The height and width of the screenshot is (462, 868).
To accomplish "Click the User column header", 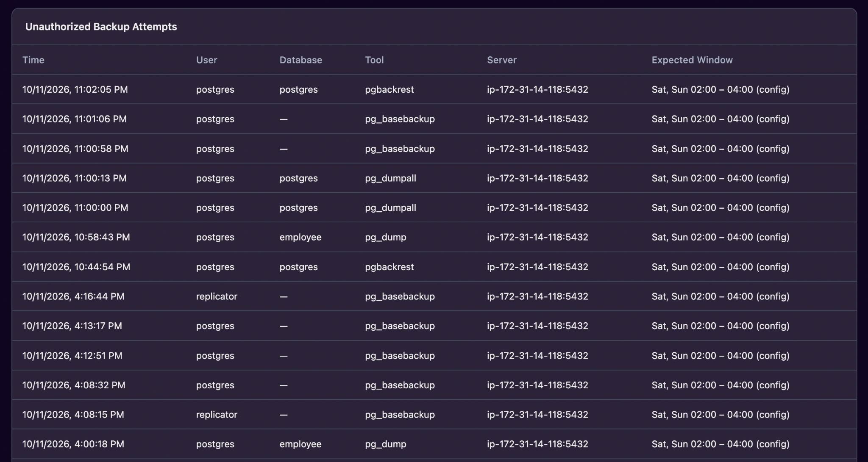I will (x=206, y=60).
